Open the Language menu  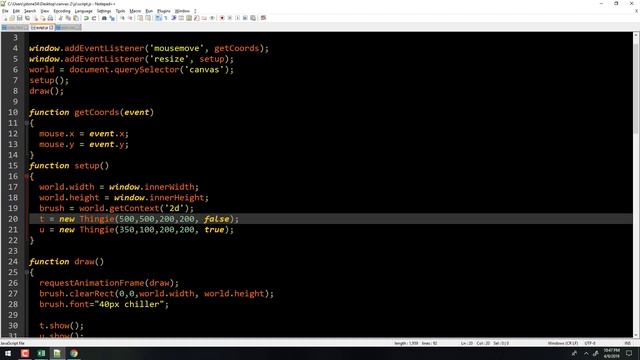84,11
